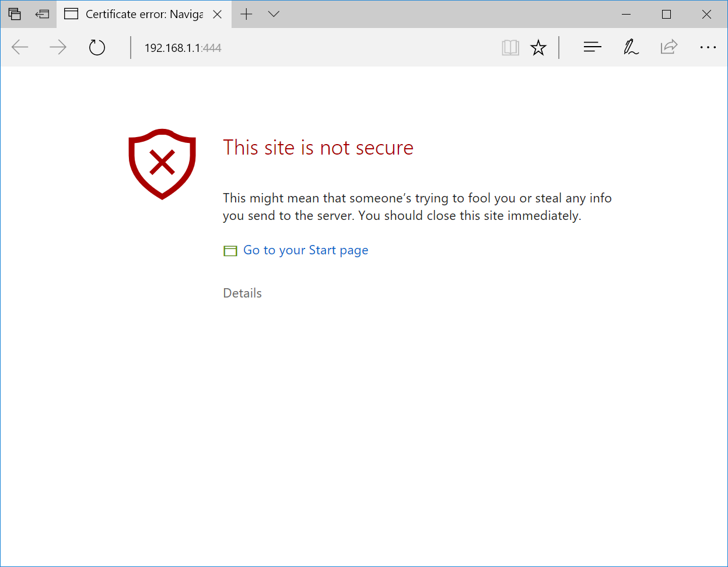
Task: Click the red shield warning icon
Action: [162, 164]
